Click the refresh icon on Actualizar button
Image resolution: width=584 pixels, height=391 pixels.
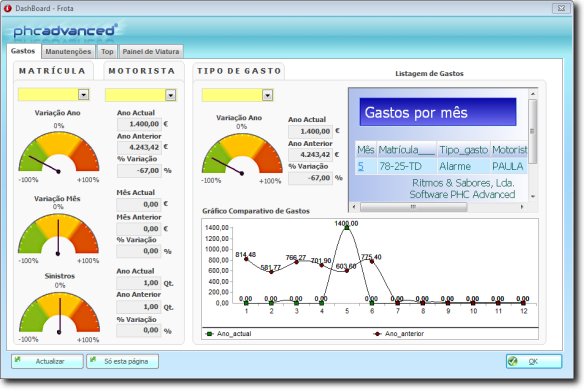click(x=18, y=360)
